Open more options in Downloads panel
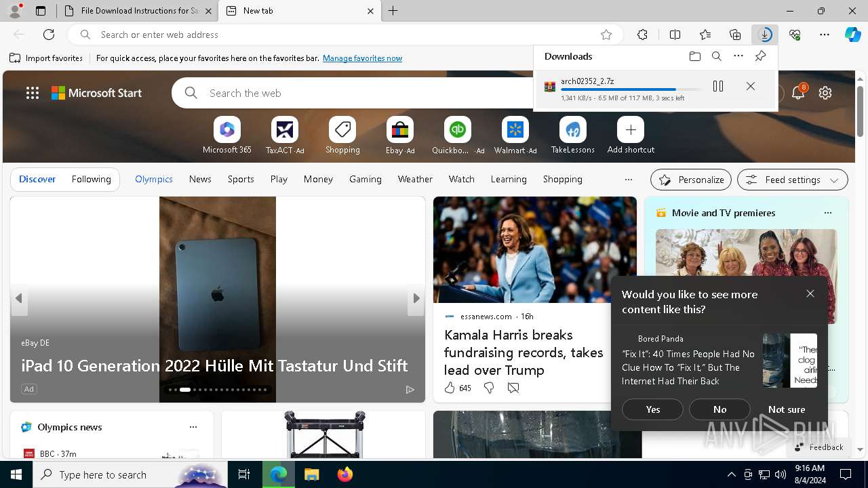This screenshot has width=868, height=488. click(x=738, y=56)
